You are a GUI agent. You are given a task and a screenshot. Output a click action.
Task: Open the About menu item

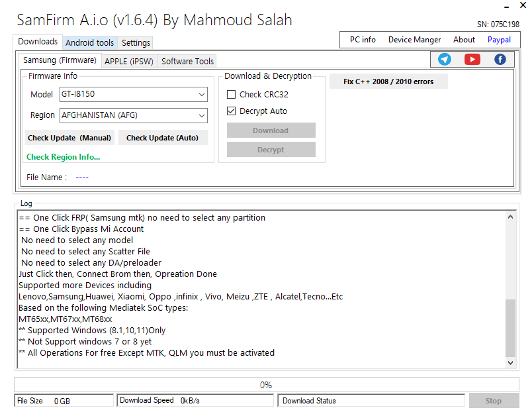pyautogui.click(x=464, y=40)
